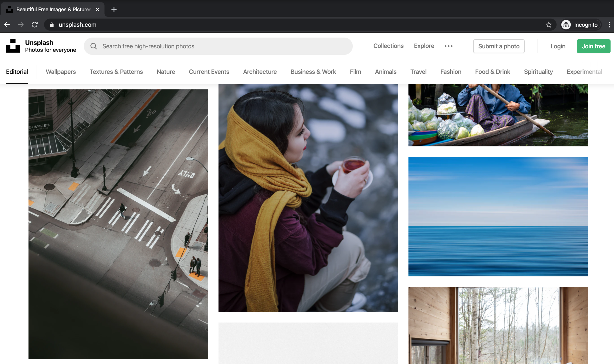Switch to Textures & Patterns tab
This screenshot has width=614, height=364.
tap(116, 72)
